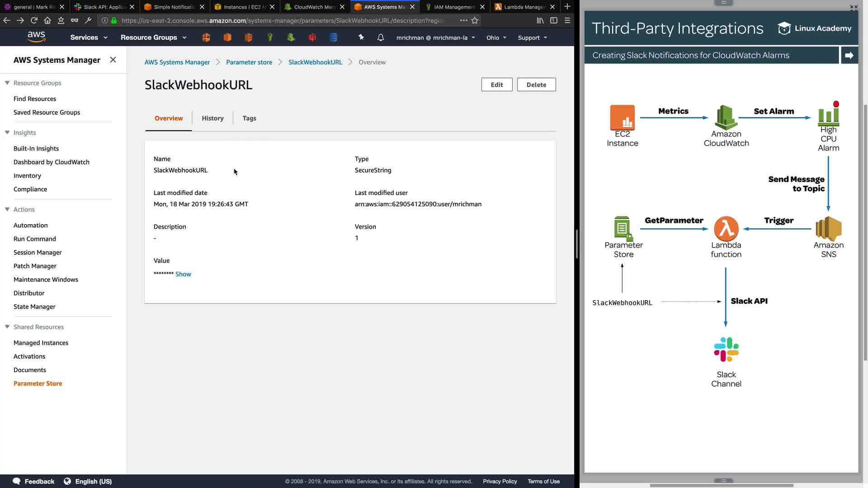868x488 pixels.
Task: Collapse the Resource Groups sidebar section
Action: [7, 83]
